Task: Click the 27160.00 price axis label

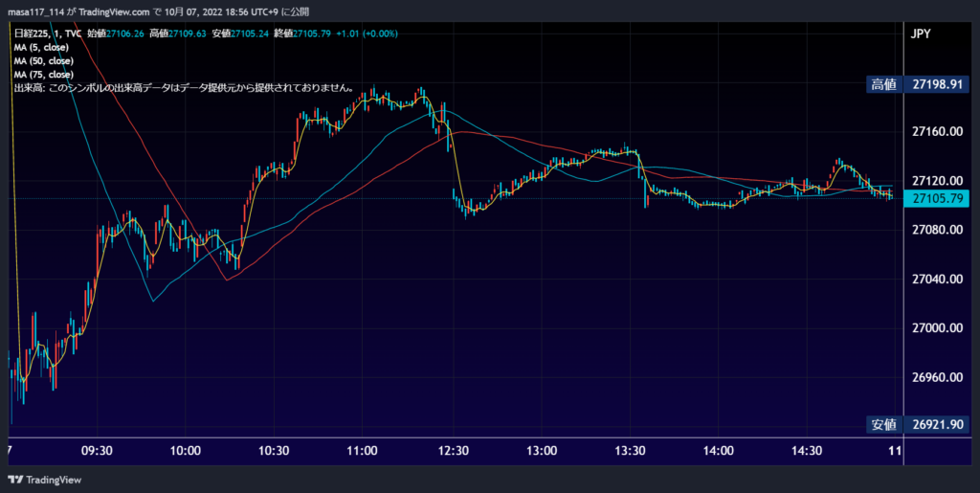Action: click(x=937, y=131)
